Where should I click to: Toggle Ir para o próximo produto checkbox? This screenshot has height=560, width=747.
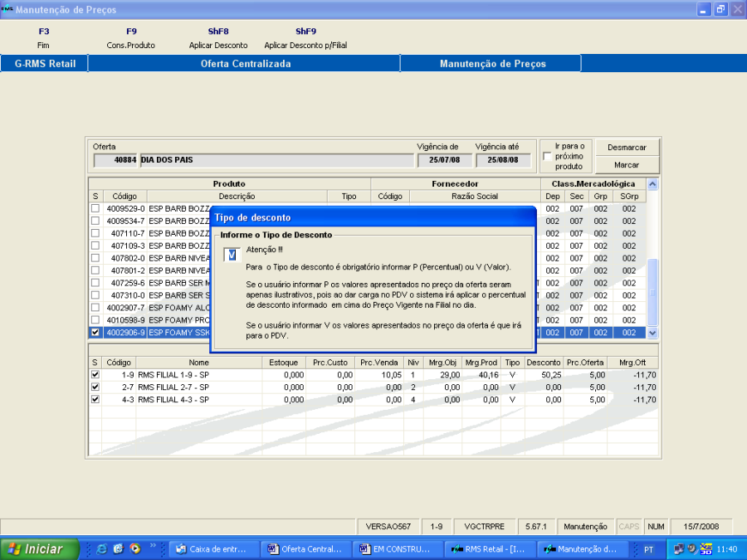click(x=548, y=156)
